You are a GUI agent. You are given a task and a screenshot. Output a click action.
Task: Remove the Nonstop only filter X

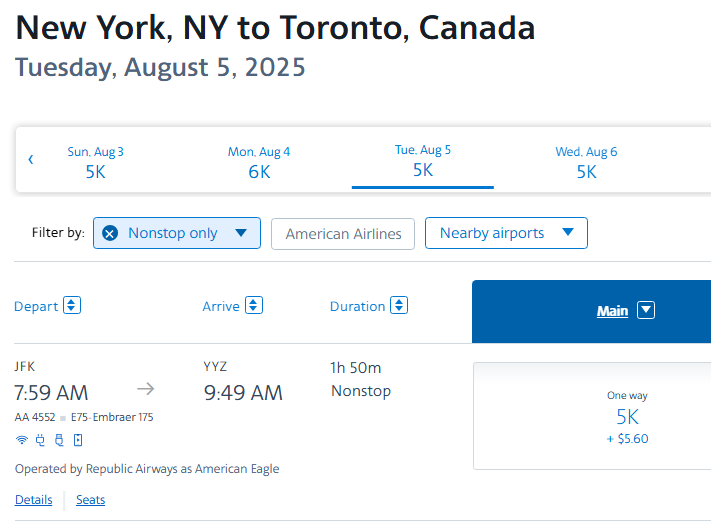[110, 233]
